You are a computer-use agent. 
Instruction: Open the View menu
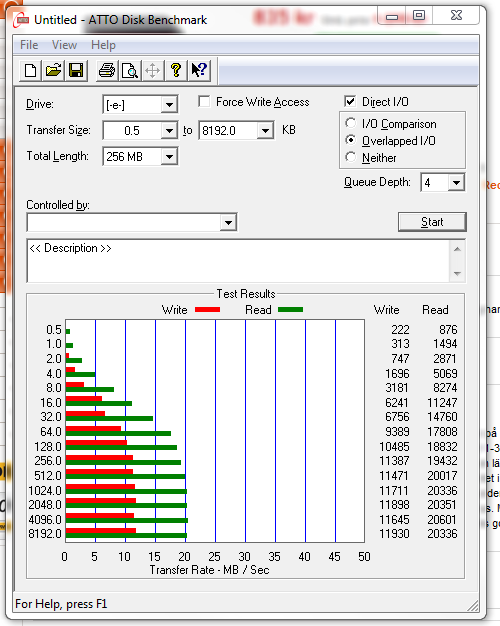point(64,45)
